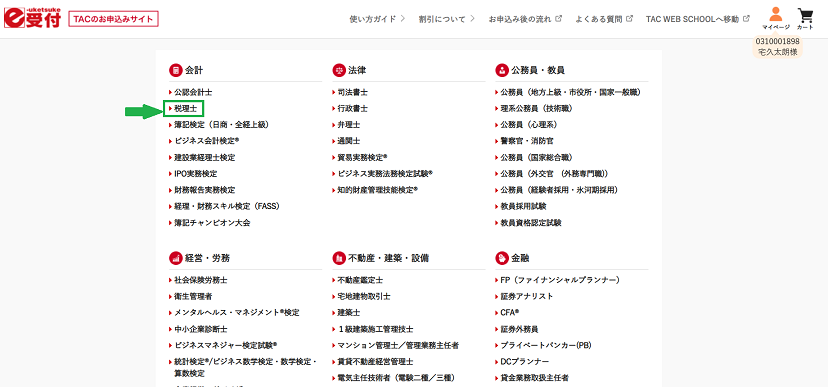Screen dimensions: 828x387
Task: Go to TAC WEB SCHOOLへ移動
Action: pyautogui.click(x=698, y=19)
